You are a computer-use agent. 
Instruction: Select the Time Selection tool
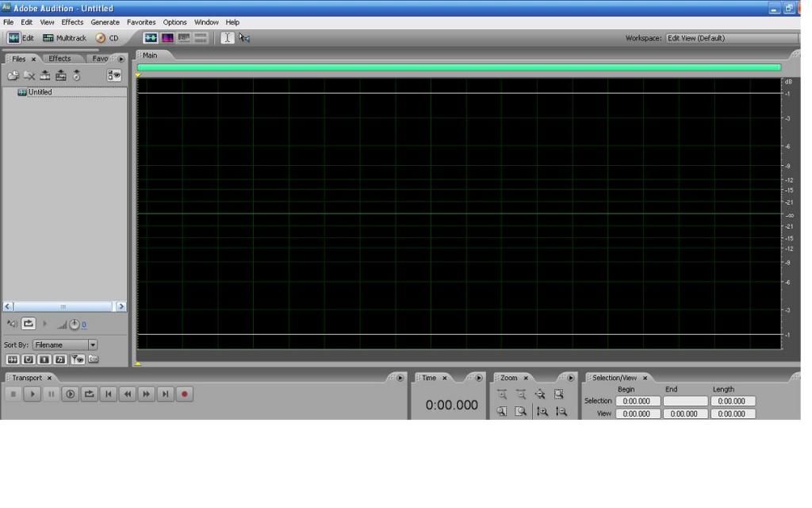coord(228,38)
